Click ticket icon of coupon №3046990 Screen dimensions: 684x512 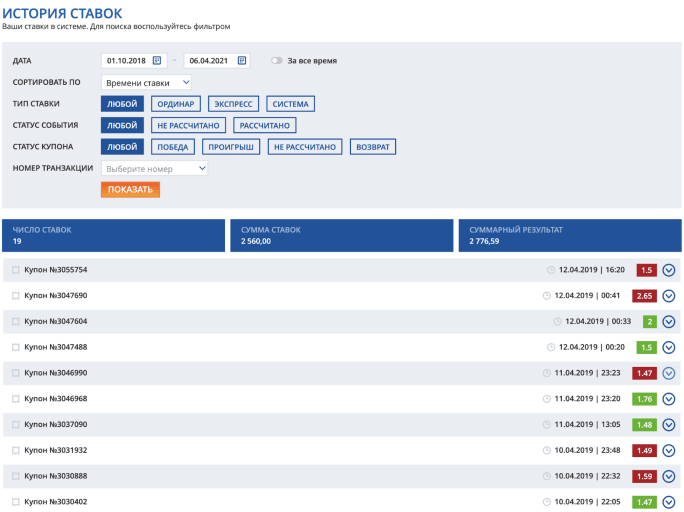[x=16, y=373]
